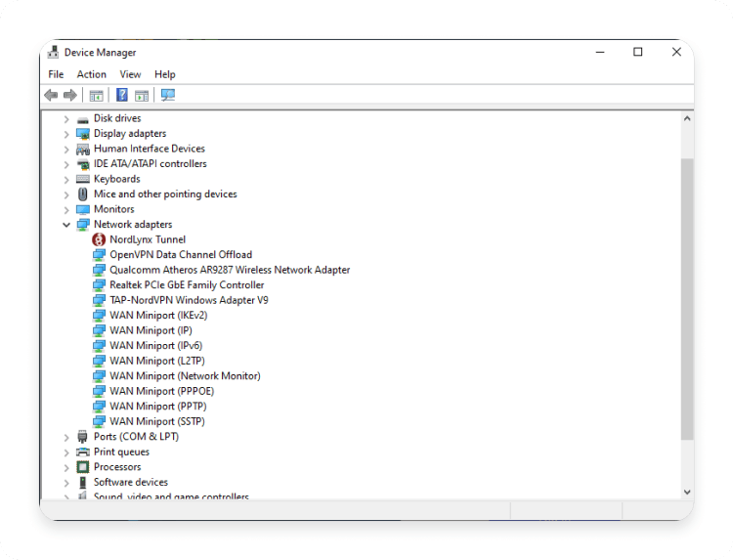Expand the Monitors node

click(x=66, y=210)
